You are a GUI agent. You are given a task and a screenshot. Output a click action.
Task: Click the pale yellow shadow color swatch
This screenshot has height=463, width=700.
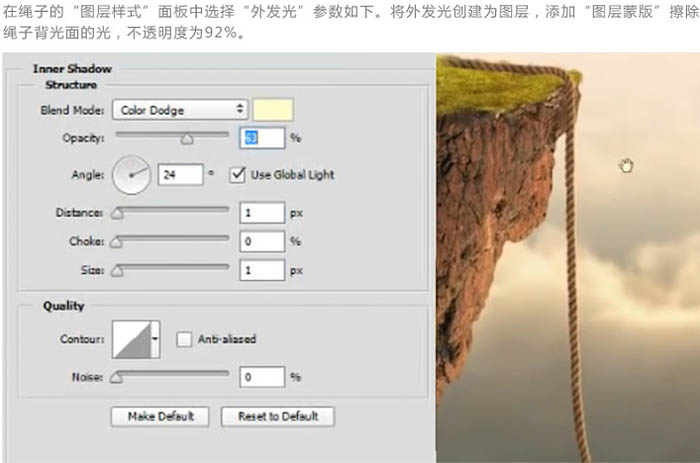click(x=273, y=110)
